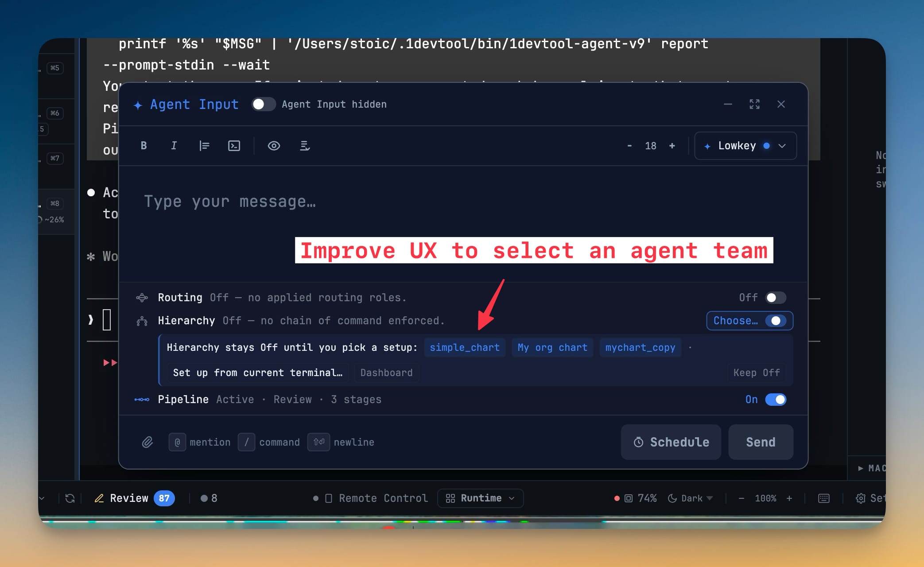The height and width of the screenshot is (567, 924).
Task: Click Remote Control in status bar
Action: (x=370, y=498)
